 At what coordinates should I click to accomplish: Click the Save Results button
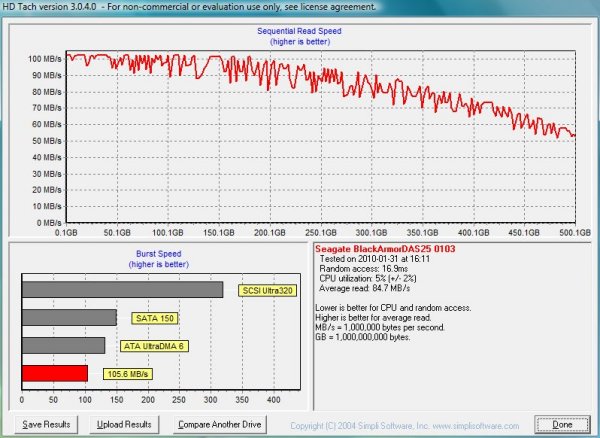coord(46,424)
